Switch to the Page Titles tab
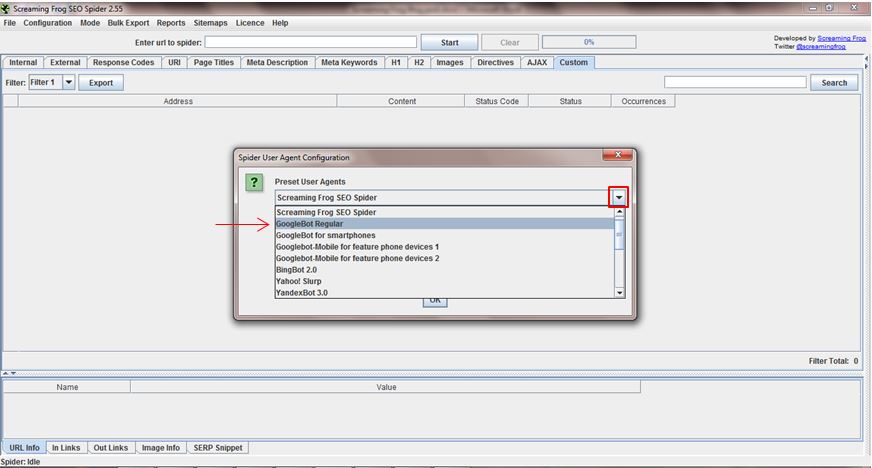This screenshot has height=468, width=872. 214,62
